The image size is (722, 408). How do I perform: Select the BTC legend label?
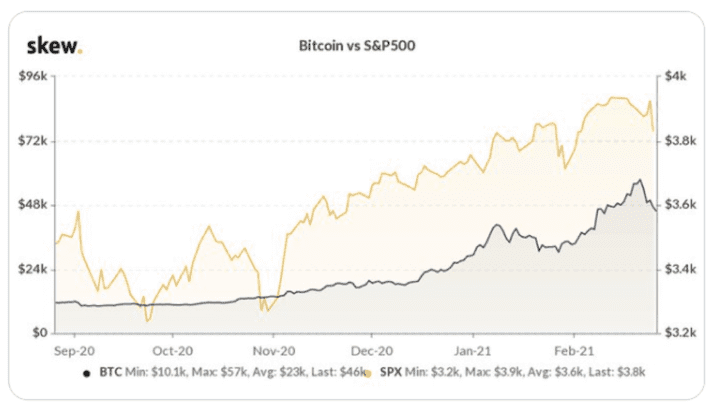[x=111, y=372]
